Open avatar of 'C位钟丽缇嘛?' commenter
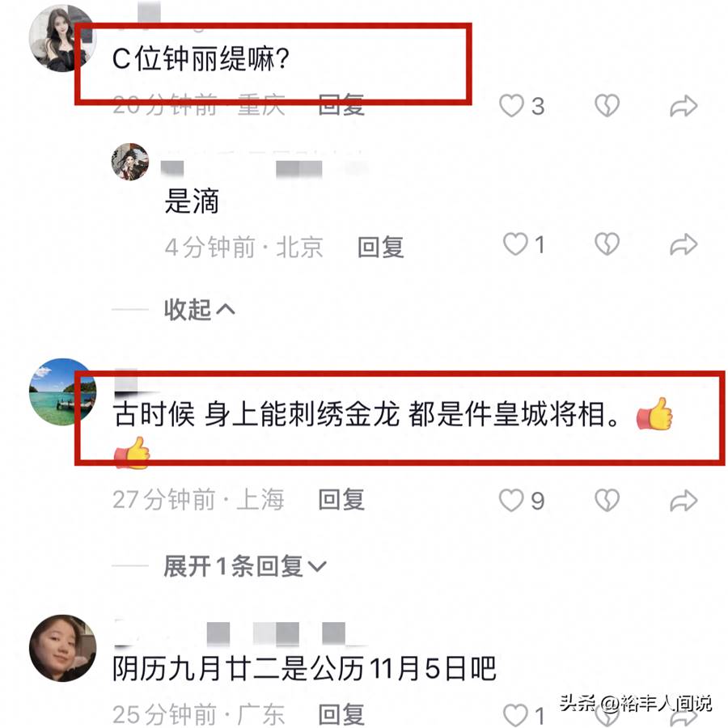 (62, 39)
